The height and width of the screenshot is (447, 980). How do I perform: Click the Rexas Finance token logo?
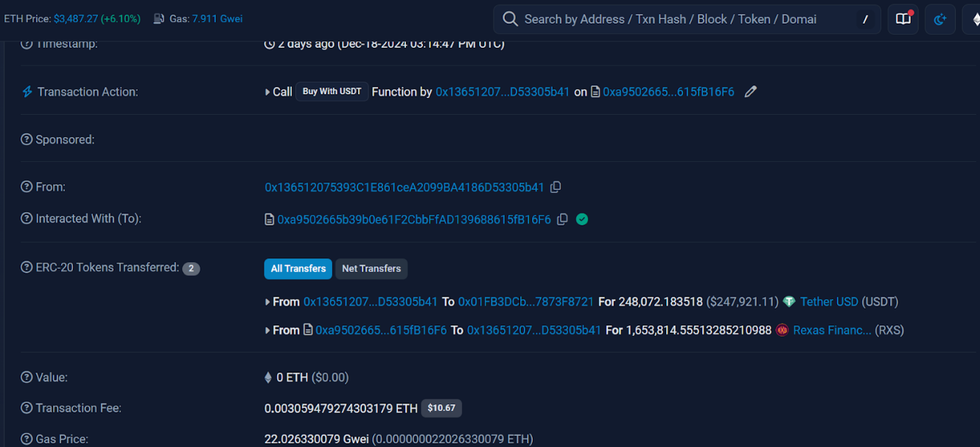click(782, 330)
